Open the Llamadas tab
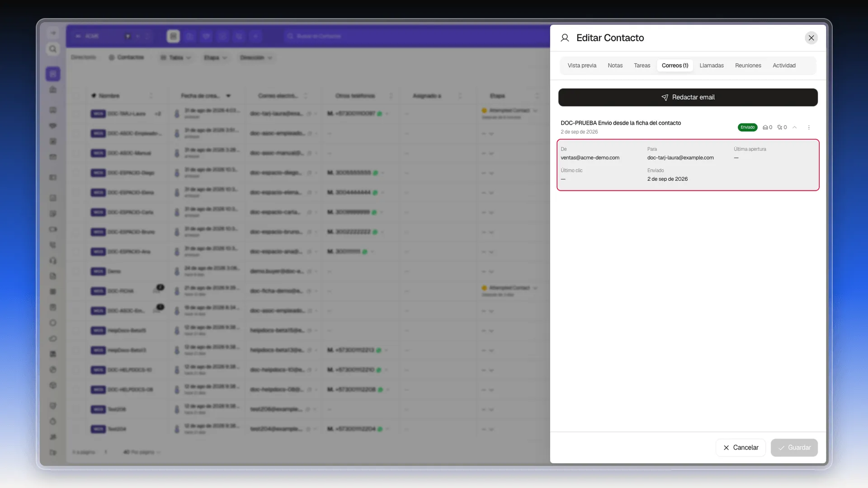 coord(711,66)
